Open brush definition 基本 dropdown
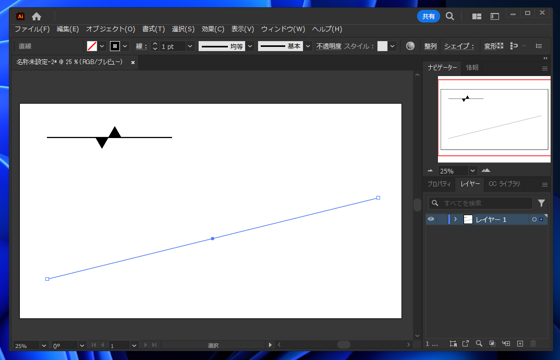Image resolution: width=560 pixels, height=360 pixels. click(x=308, y=46)
